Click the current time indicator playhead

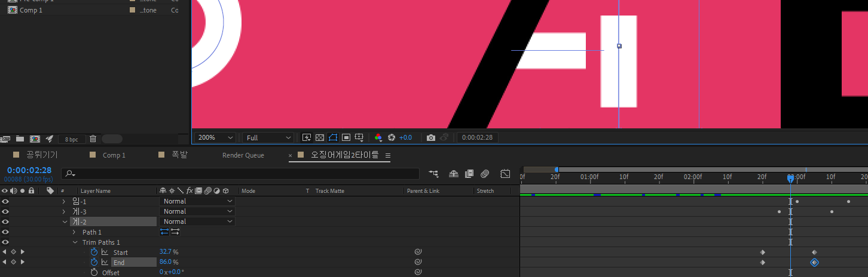pyautogui.click(x=790, y=178)
